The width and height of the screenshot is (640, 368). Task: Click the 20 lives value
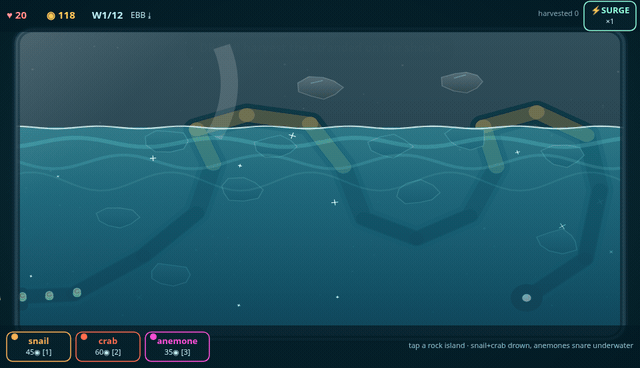[x=21, y=16]
